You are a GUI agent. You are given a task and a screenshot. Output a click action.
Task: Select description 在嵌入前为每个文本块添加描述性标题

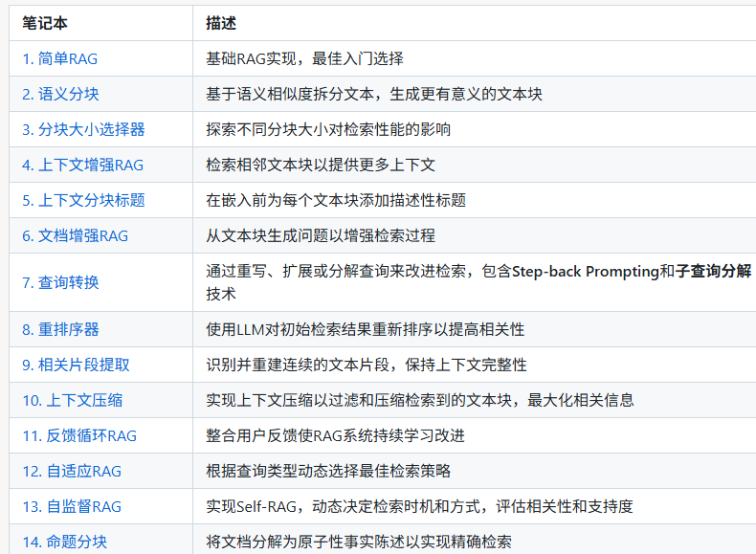point(336,200)
